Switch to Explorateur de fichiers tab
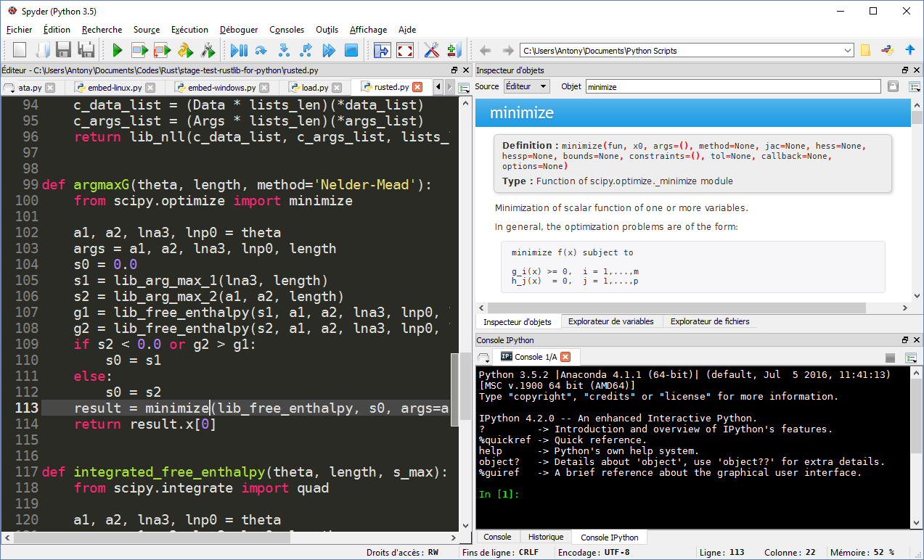 [x=710, y=321]
